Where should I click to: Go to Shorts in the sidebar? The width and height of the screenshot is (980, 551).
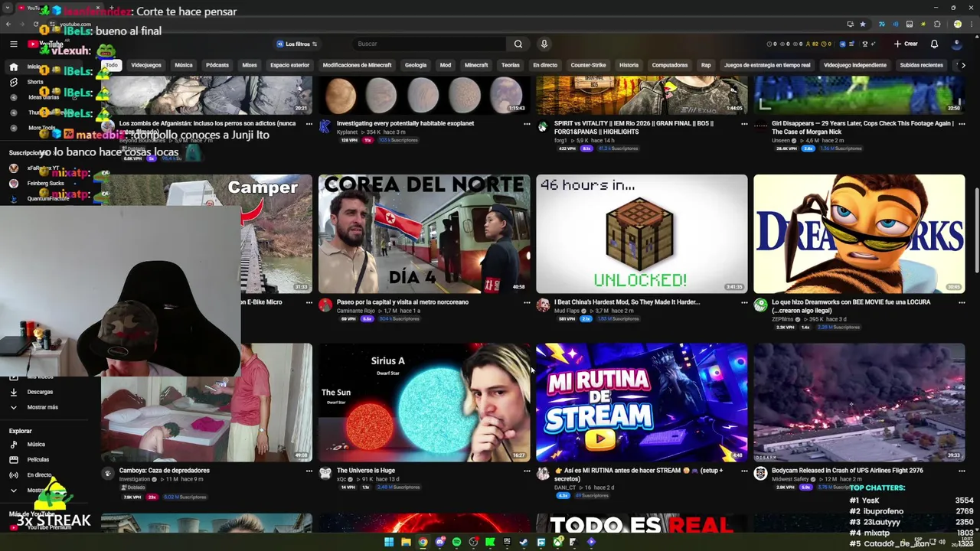click(34, 82)
